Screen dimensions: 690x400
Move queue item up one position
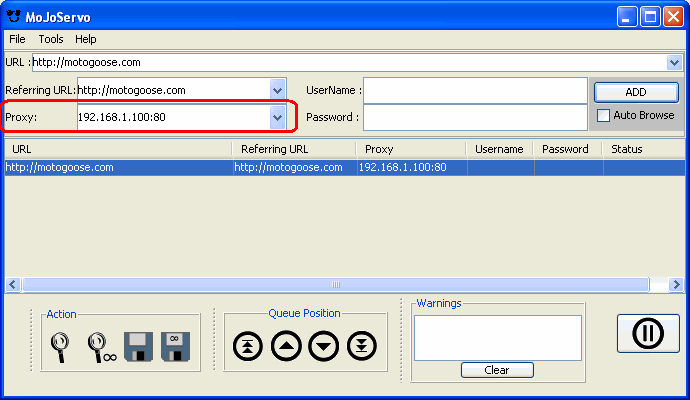pos(286,346)
